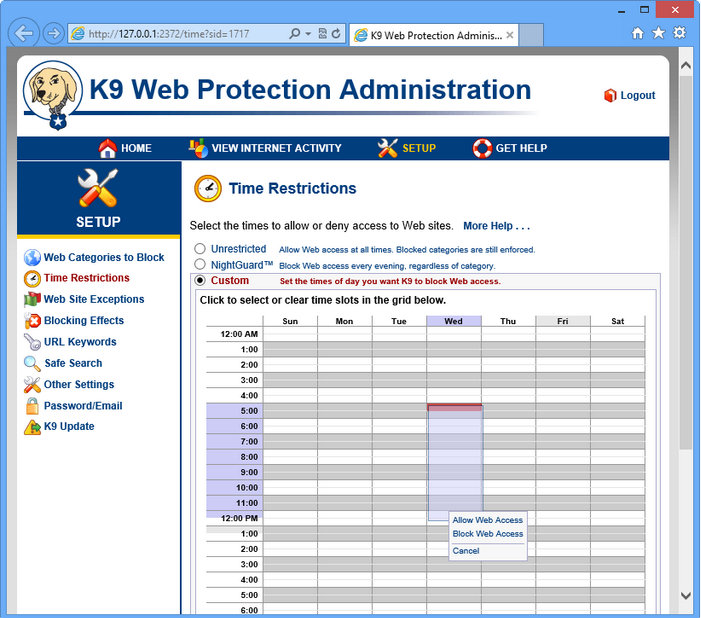Screen dimensions: 701x618
Task: Click the K9 dog logo
Action: tap(53, 95)
